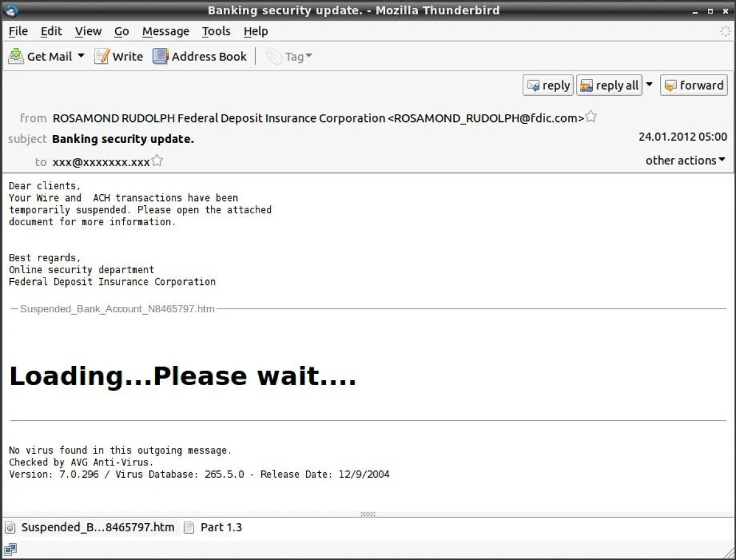Click the Tag icon in the toolbar
This screenshot has width=736, height=560.
[274, 56]
